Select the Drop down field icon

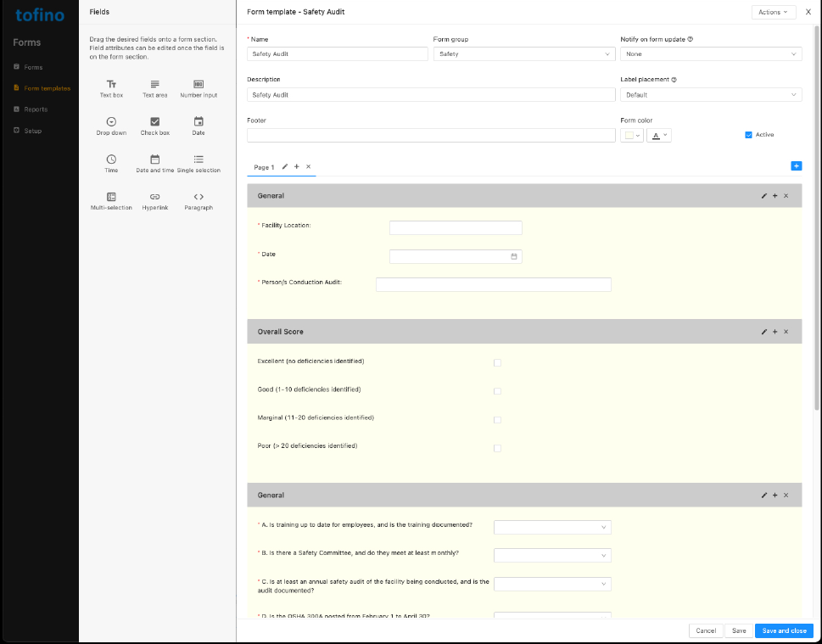(111, 121)
